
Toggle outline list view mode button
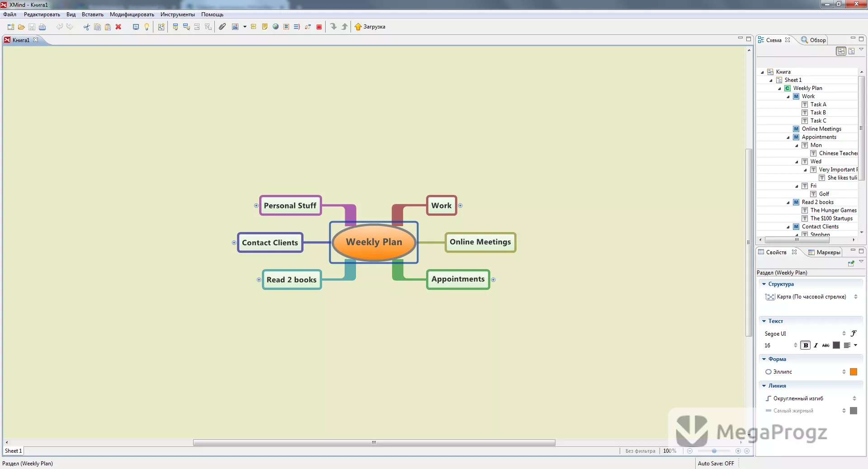pyautogui.click(x=851, y=51)
